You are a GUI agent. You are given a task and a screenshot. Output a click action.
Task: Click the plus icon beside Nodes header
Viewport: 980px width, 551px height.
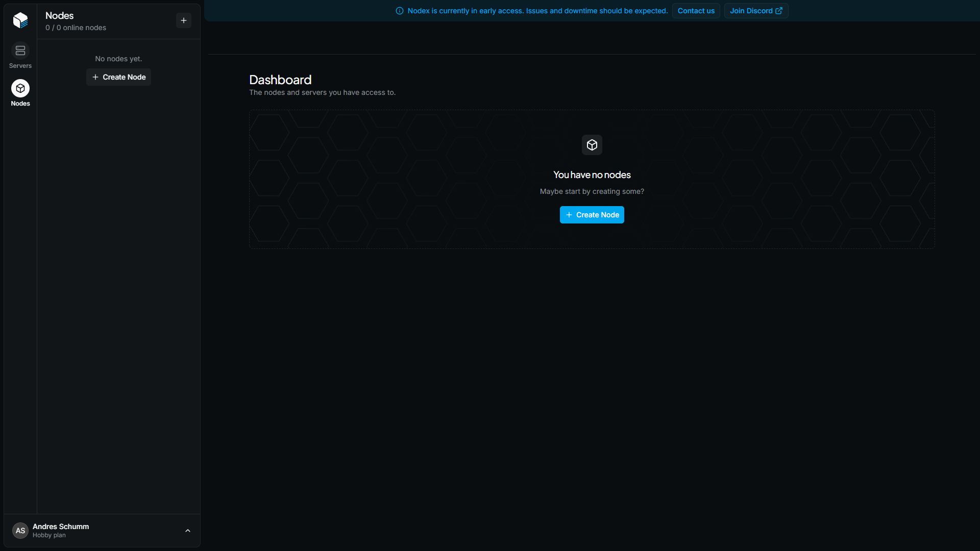coord(184,20)
